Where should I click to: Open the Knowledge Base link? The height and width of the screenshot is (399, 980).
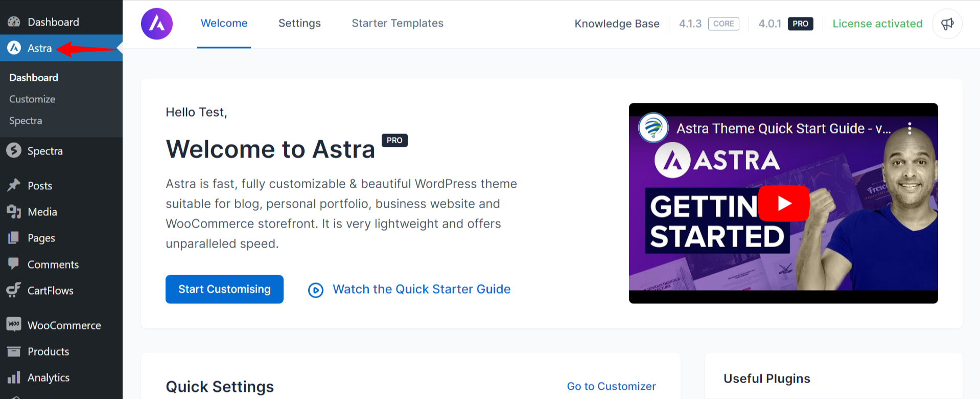click(x=617, y=24)
